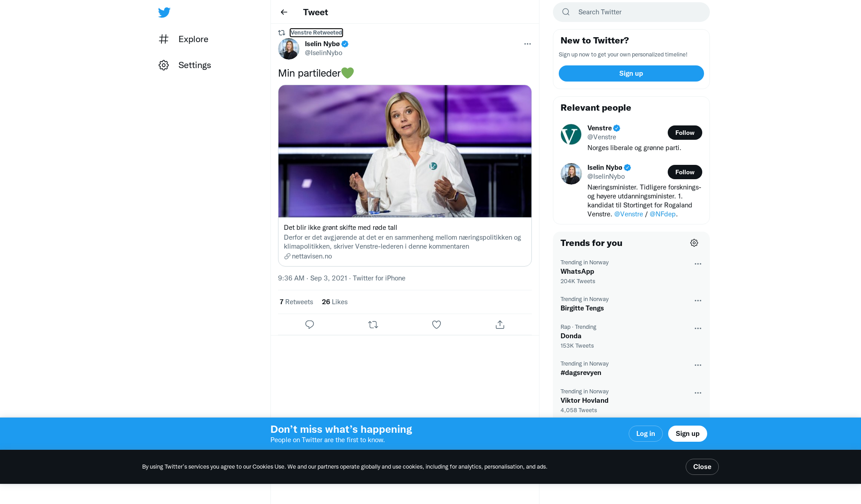Go back using the arrow icon
861x504 pixels.
coord(284,12)
